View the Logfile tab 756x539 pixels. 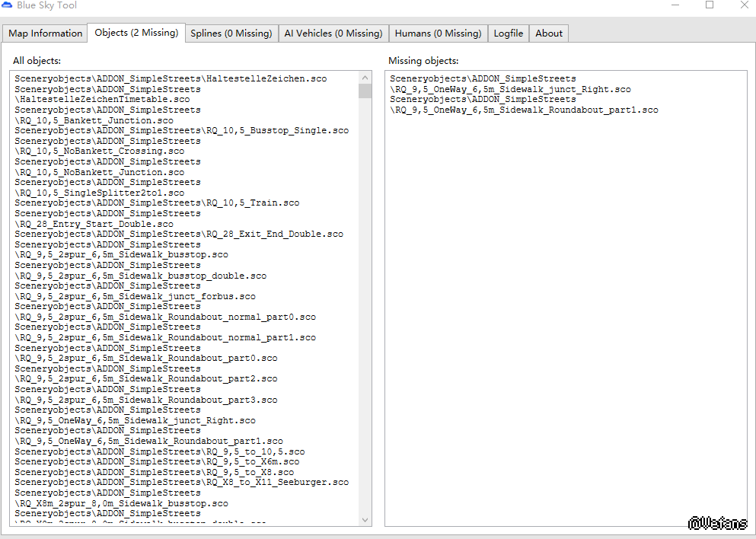click(508, 33)
